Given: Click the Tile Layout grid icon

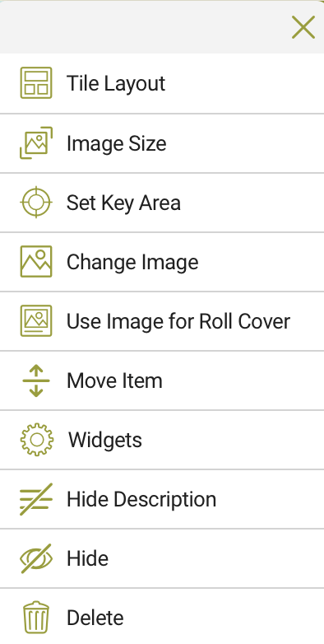Looking at the screenshot, I should (x=36, y=82).
